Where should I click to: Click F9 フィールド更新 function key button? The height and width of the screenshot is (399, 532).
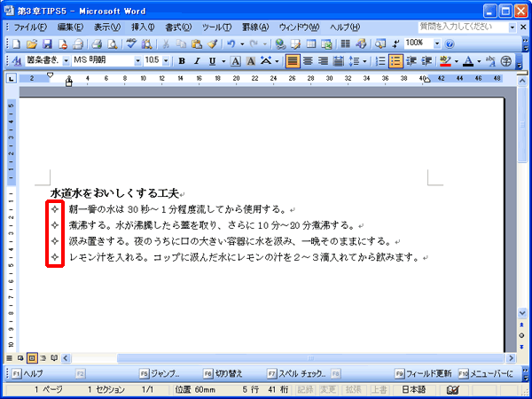(x=423, y=374)
